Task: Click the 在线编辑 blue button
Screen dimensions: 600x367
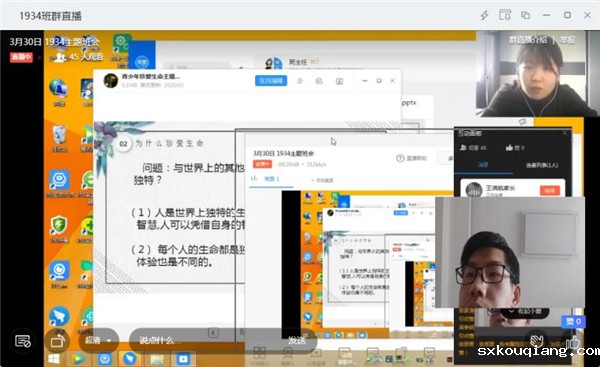Action: point(271,81)
